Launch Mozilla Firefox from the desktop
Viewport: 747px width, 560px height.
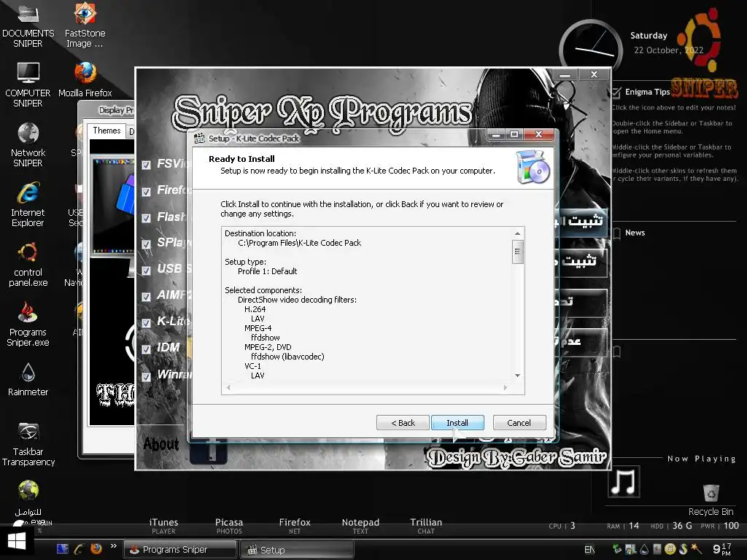[85, 80]
